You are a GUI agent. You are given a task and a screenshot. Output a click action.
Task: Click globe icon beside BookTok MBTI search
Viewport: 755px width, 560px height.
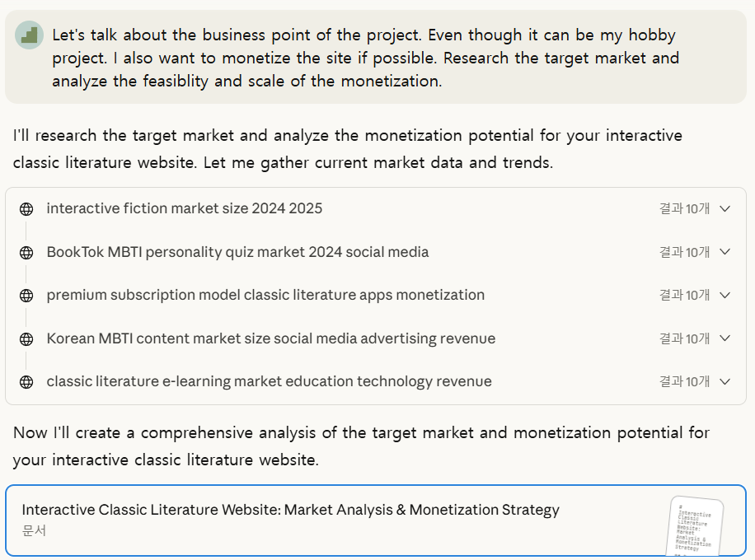[x=26, y=253]
